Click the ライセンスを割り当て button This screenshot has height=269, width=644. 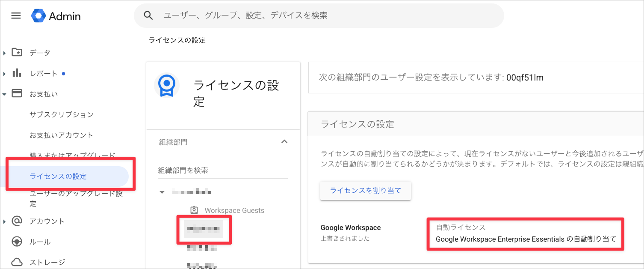click(366, 191)
